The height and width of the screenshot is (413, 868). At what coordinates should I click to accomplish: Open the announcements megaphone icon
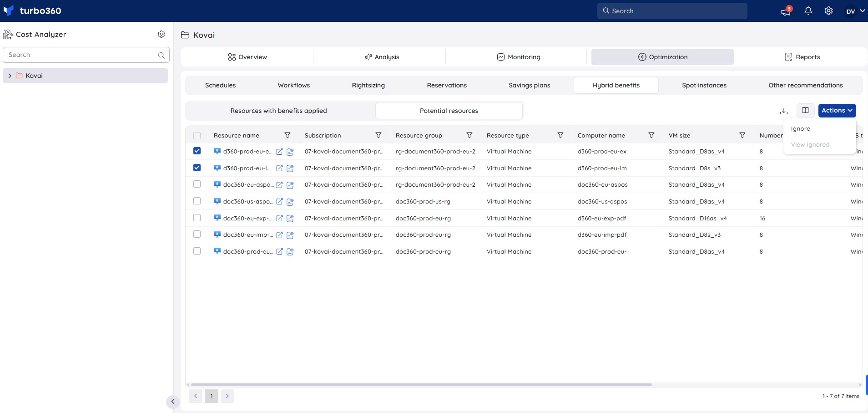click(x=786, y=11)
